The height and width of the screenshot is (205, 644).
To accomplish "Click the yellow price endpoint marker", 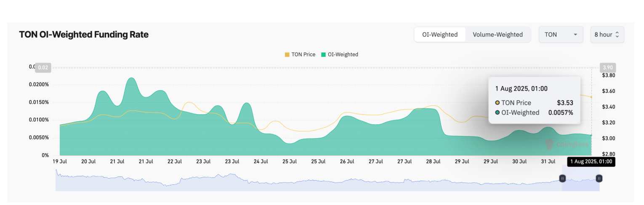I will coord(591,97).
